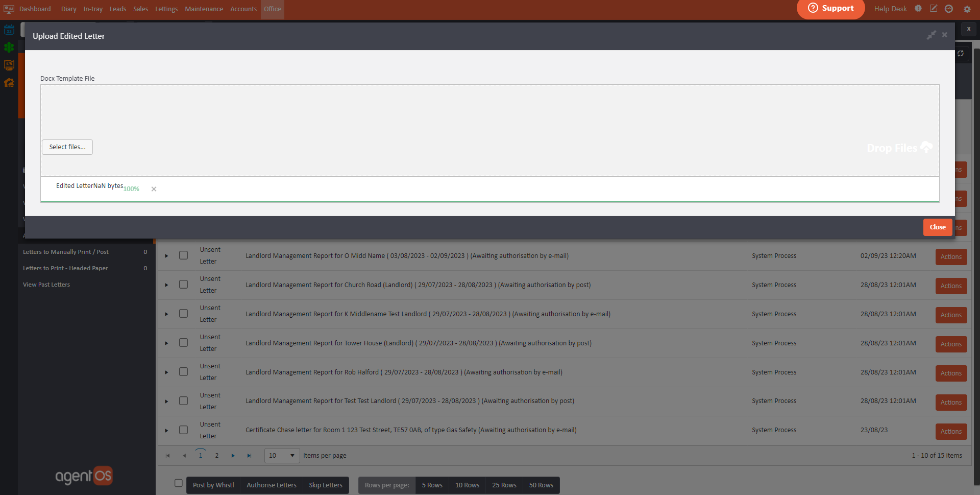Open the calendar icon in the left sidebar
This screenshot has height=495, width=980.
coord(9,30)
